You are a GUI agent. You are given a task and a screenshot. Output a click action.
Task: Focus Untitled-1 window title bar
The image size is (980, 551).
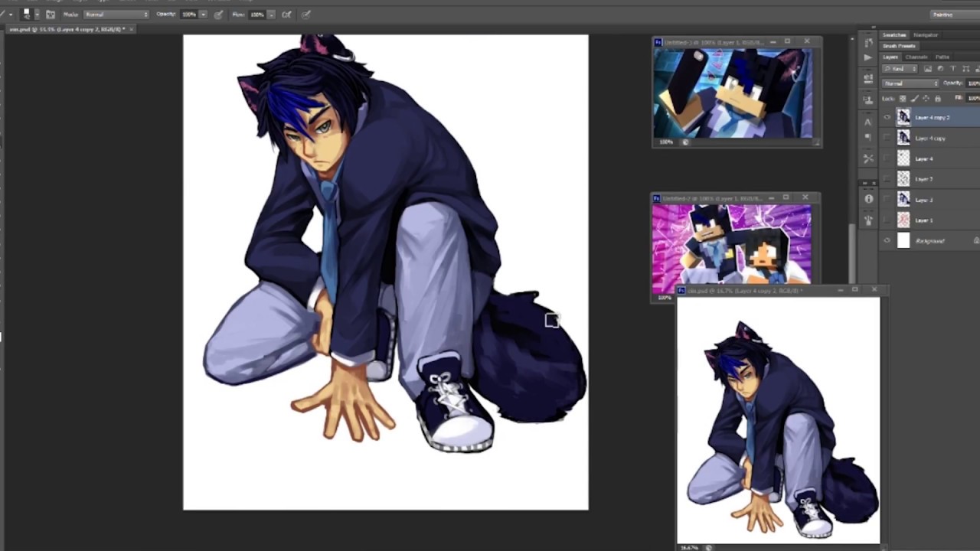pyautogui.click(x=737, y=41)
